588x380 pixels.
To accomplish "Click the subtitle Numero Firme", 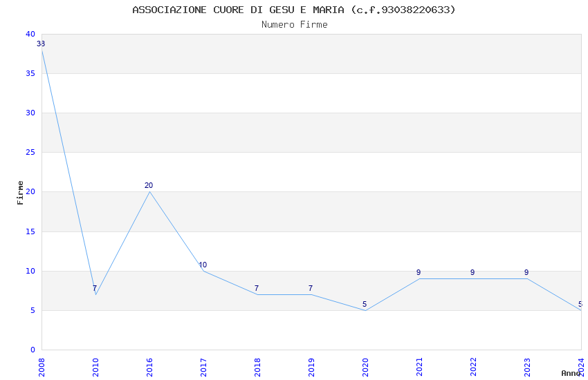I will pos(295,25).
